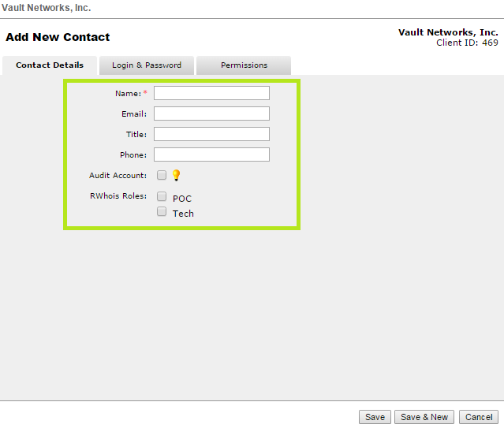Image resolution: width=504 pixels, height=428 pixels.
Task: Click the lightbulb help icon beside Audit Account
Action: (x=176, y=175)
